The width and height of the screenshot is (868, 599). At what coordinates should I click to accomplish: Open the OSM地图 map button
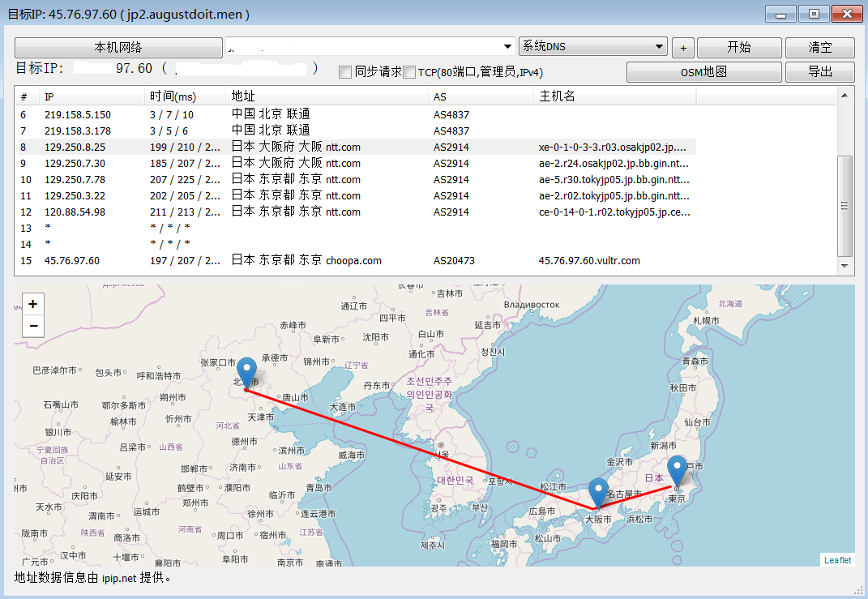pos(703,72)
